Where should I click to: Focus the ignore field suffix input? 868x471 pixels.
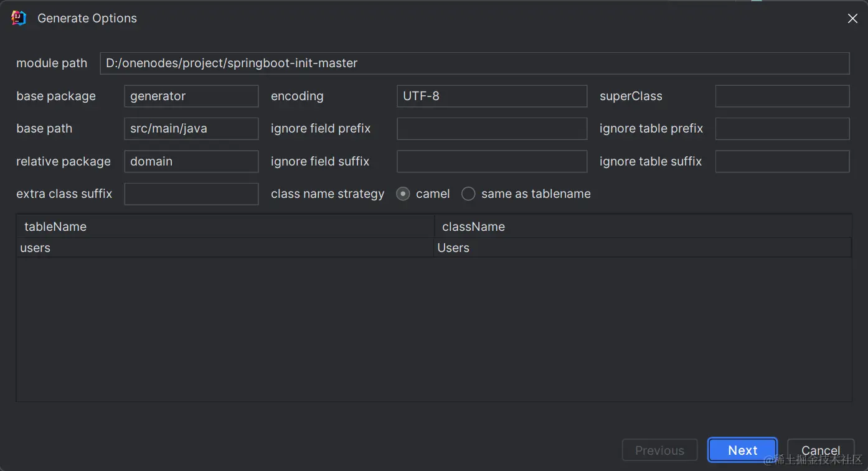point(492,162)
